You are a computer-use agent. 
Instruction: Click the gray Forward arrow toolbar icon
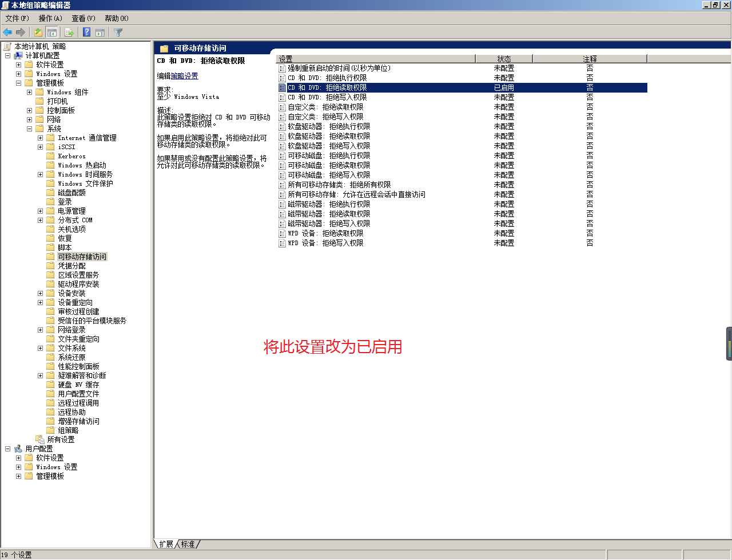pos(21,33)
